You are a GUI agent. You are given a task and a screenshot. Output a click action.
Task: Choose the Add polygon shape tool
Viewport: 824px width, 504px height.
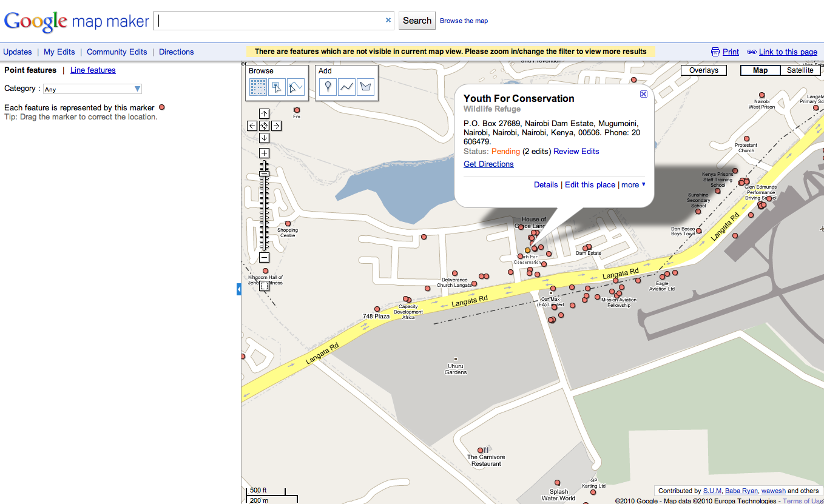365,87
